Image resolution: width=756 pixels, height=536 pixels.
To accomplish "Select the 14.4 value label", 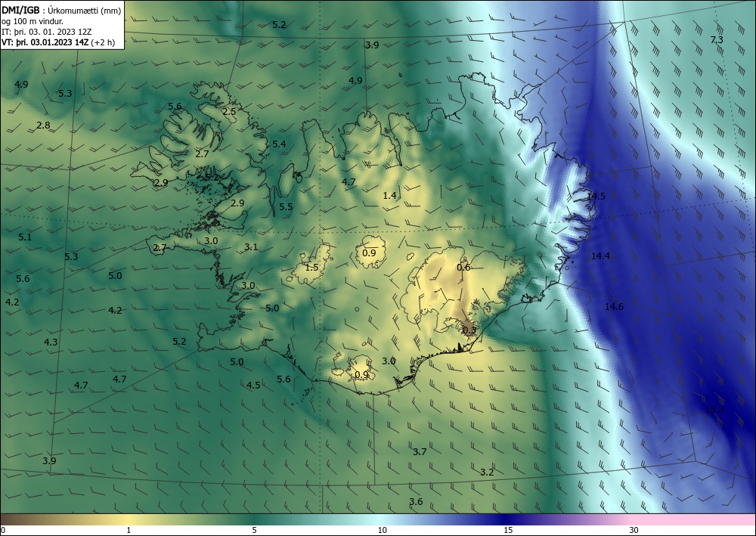I will coord(600,256).
